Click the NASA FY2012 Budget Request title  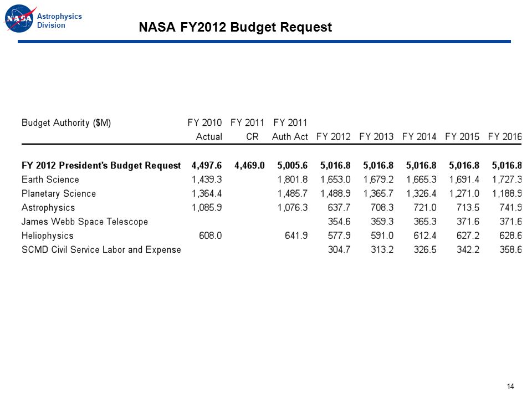(235, 27)
